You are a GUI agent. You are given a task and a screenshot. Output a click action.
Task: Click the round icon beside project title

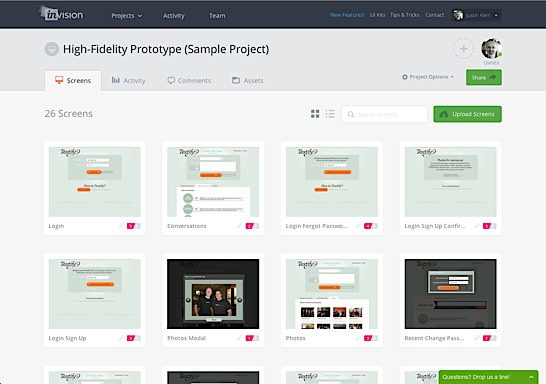[52, 49]
